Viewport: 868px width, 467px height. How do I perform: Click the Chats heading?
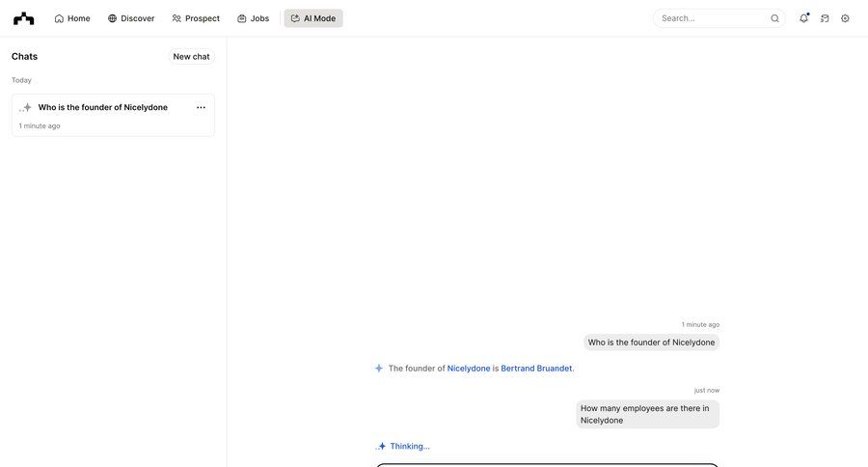pos(24,57)
